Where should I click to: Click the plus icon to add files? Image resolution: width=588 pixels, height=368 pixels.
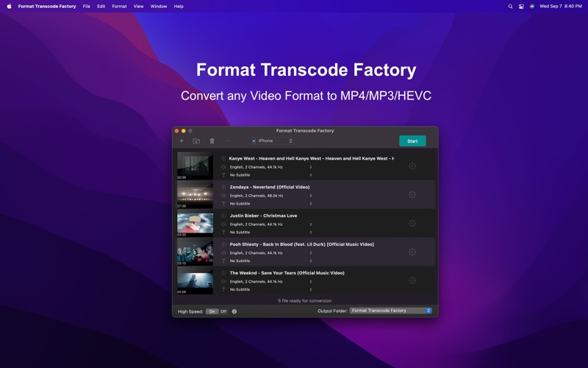pos(182,141)
